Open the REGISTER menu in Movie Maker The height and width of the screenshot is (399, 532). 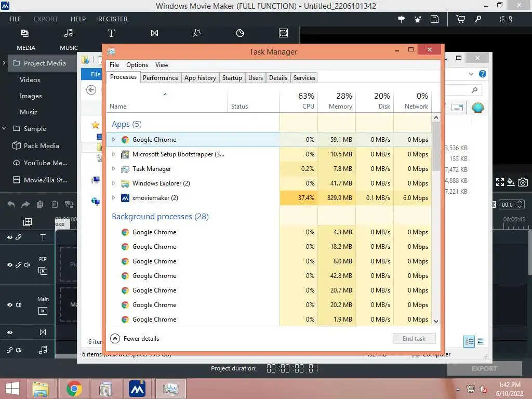(113, 19)
